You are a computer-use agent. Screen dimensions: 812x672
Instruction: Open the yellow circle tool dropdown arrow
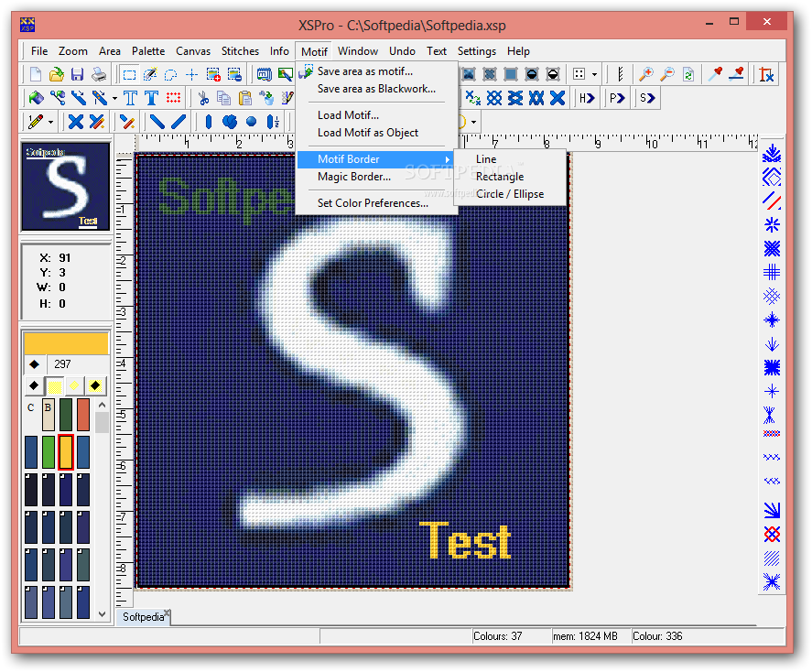tap(473, 122)
